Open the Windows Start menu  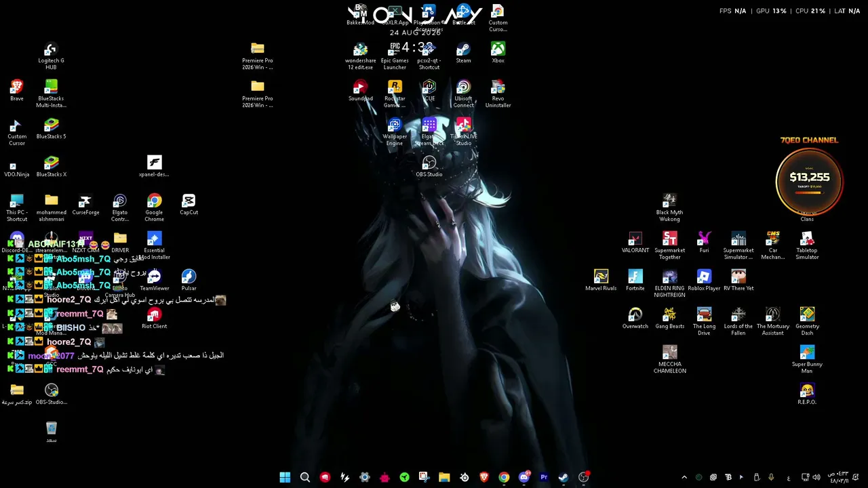(x=285, y=477)
